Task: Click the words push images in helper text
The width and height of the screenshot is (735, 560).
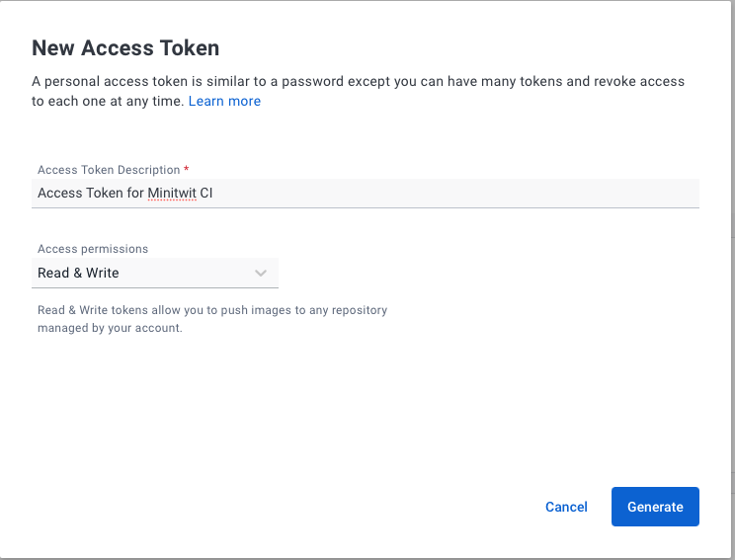Action: (233, 310)
